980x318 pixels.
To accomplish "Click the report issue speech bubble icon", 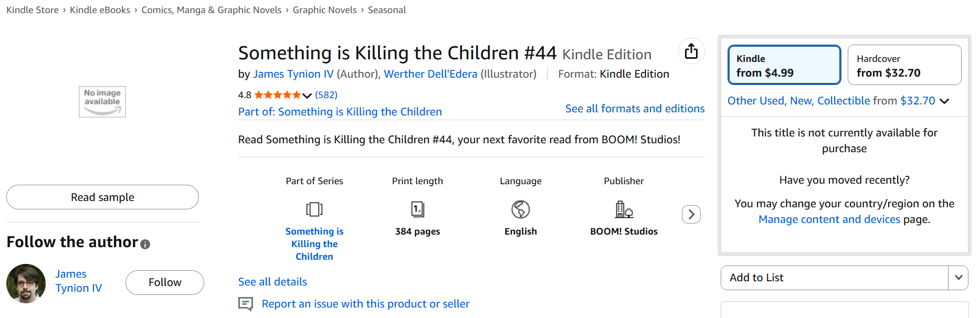I will pos(246,304).
